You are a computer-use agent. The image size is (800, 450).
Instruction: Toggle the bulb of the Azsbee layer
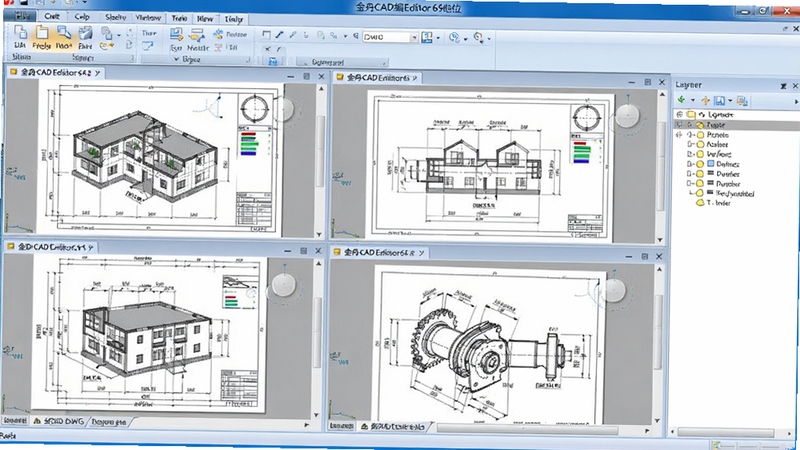pos(701,144)
